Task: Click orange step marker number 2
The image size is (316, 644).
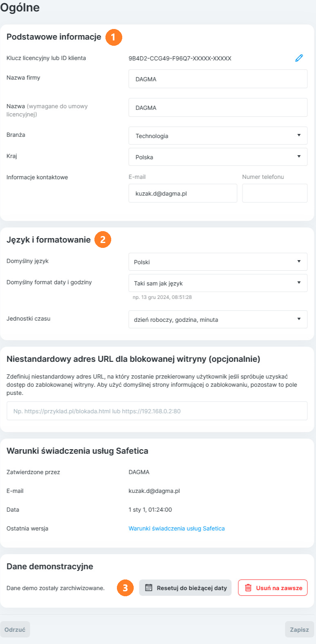Action: point(103,240)
